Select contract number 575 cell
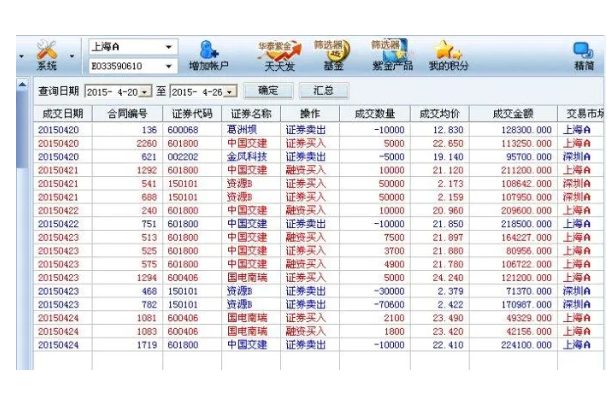The width and height of the screenshot is (613, 409). [127, 264]
